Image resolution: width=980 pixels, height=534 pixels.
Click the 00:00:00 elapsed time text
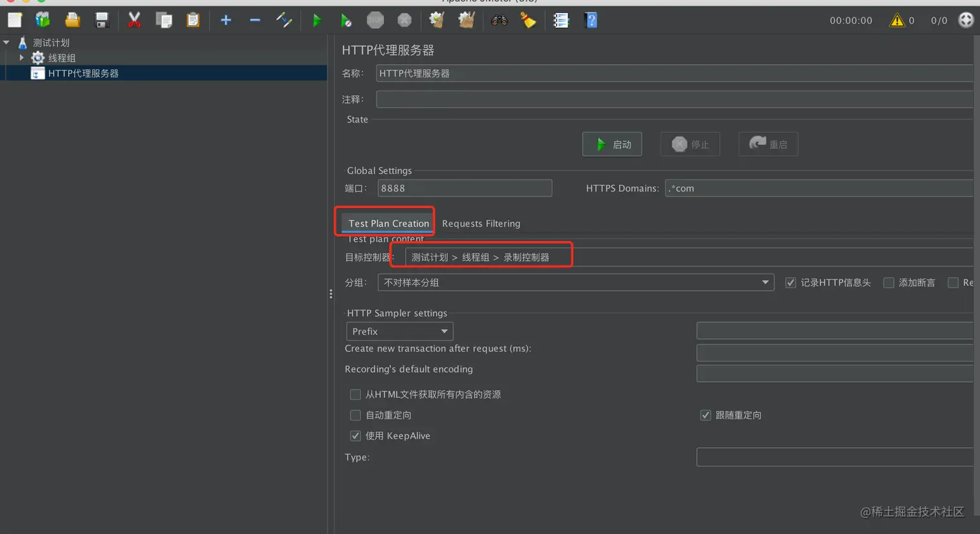click(851, 21)
